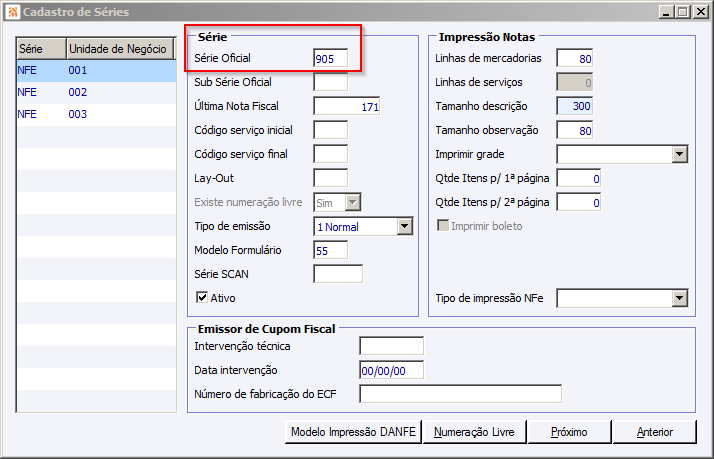Click the Série column header
The image size is (714, 459).
40,48
